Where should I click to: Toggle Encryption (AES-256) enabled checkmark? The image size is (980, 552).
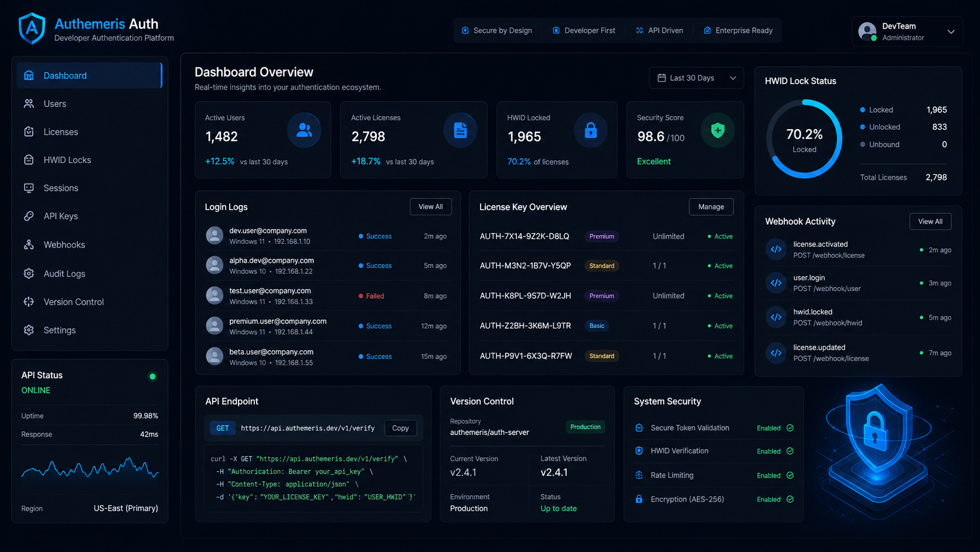click(790, 500)
